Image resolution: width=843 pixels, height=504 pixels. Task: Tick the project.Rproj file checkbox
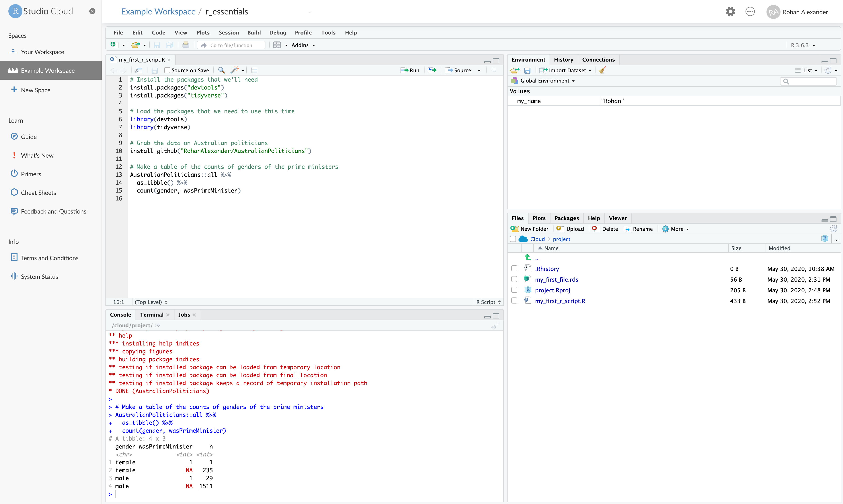(514, 290)
